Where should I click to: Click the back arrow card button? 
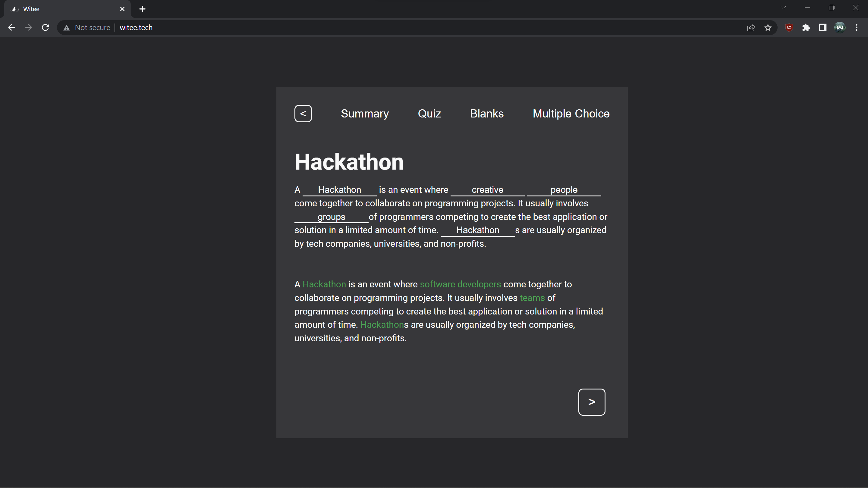(x=303, y=114)
